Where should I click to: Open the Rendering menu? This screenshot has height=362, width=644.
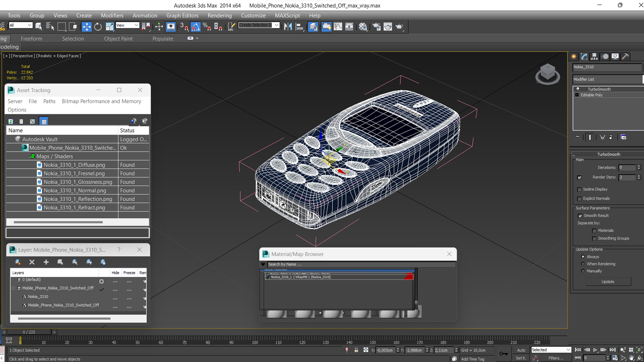pyautogui.click(x=219, y=15)
